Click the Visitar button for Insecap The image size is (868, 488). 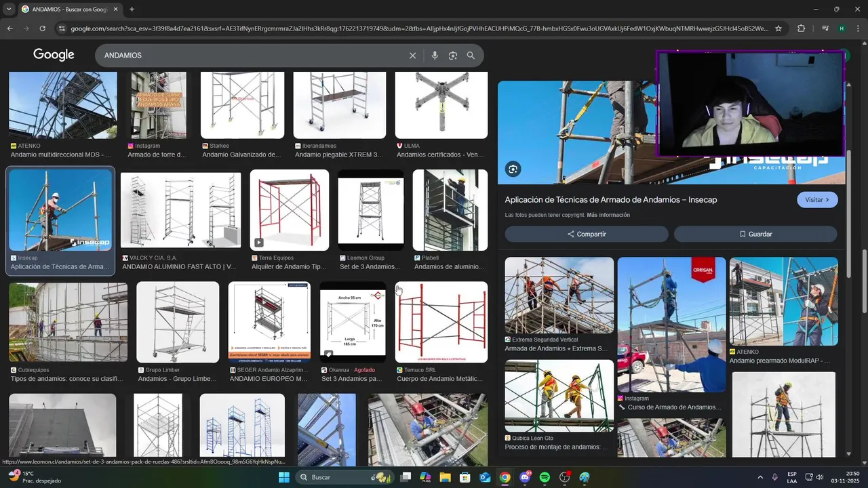point(817,200)
